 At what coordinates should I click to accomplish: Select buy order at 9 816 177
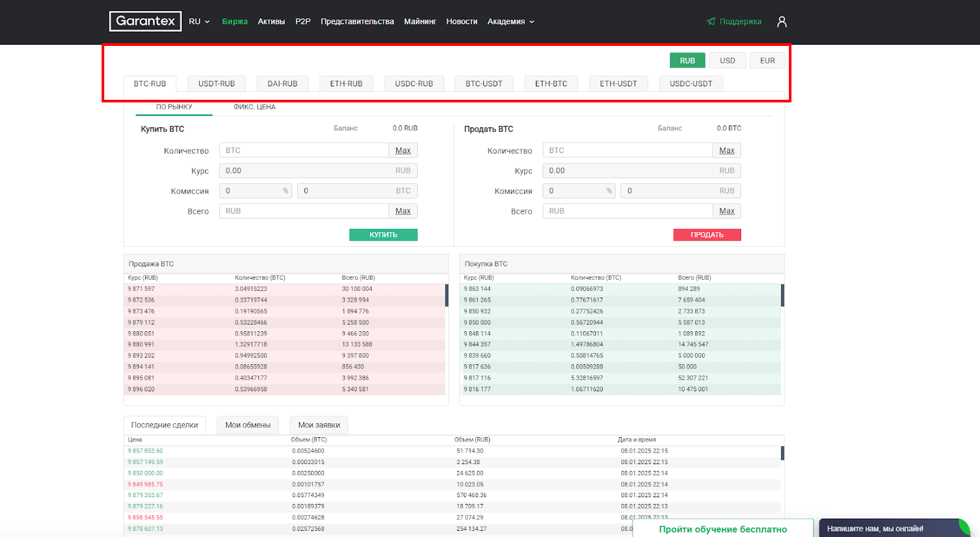coord(620,389)
